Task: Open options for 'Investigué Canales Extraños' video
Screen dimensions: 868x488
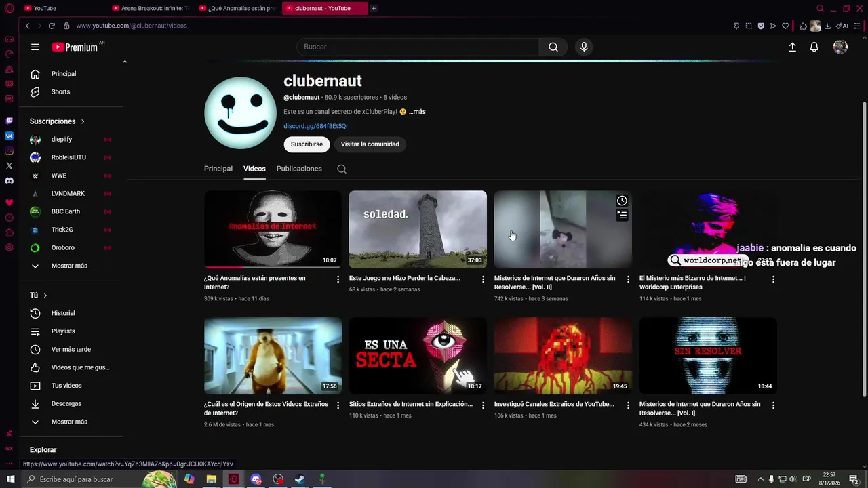Action: coord(628,405)
